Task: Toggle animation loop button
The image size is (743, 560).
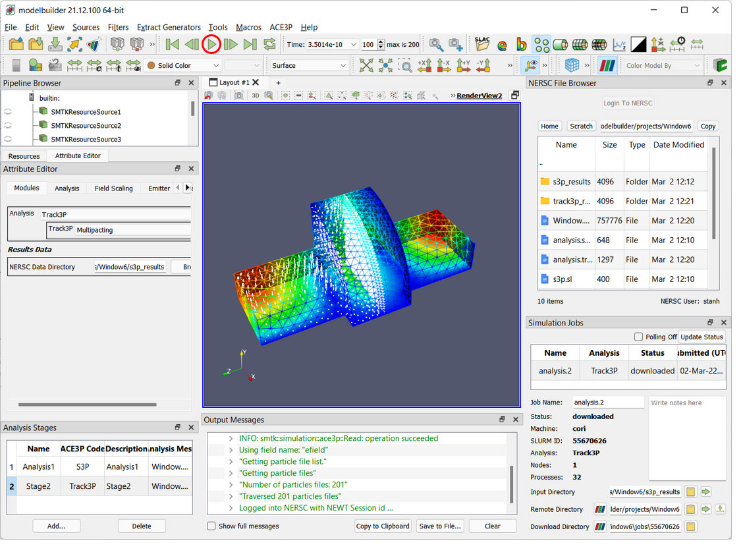Action: click(x=269, y=45)
